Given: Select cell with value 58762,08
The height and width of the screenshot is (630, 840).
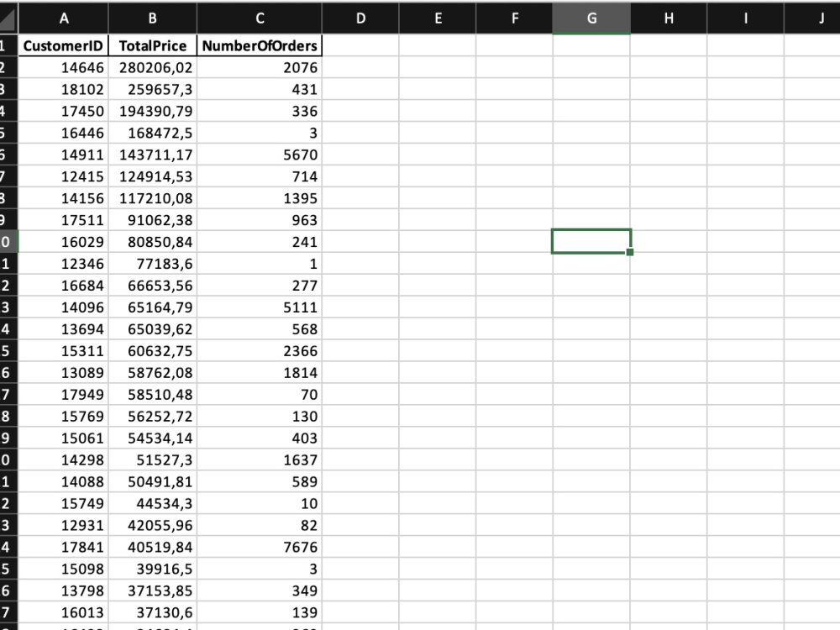Looking at the screenshot, I should tap(153, 372).
